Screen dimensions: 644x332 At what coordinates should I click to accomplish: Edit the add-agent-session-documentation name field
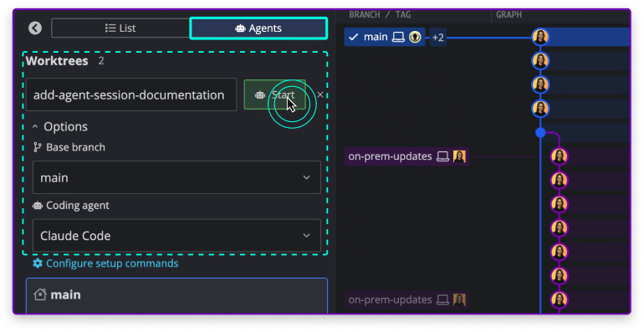pyautogui.click(x=131, y=94)
